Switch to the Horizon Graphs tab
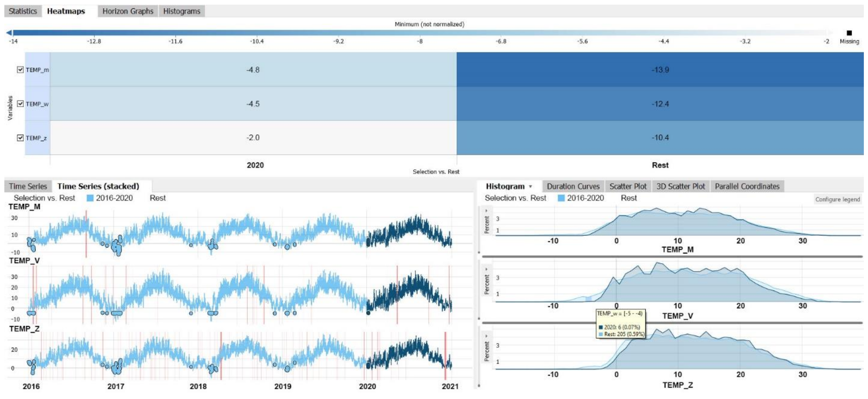The width and height of the screenshot is (868, 399). point(128,11)
